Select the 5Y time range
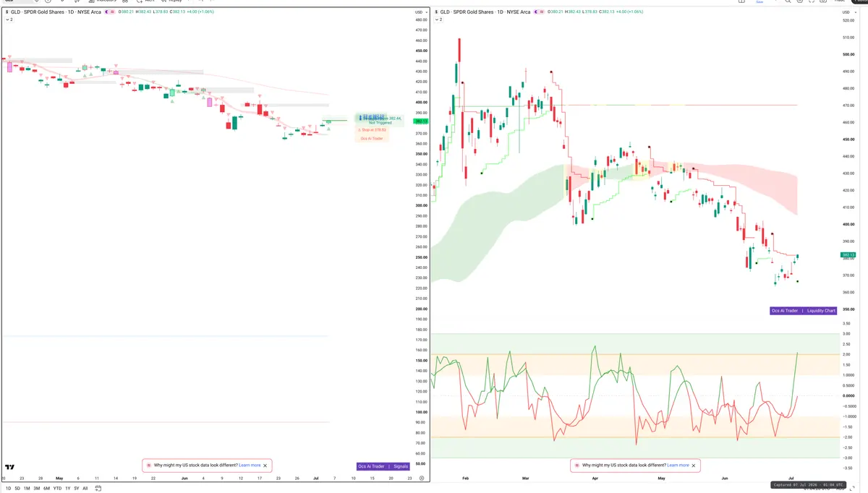This screenshot has height=493, width=868. pyautogui.click(x=77, y=489)
